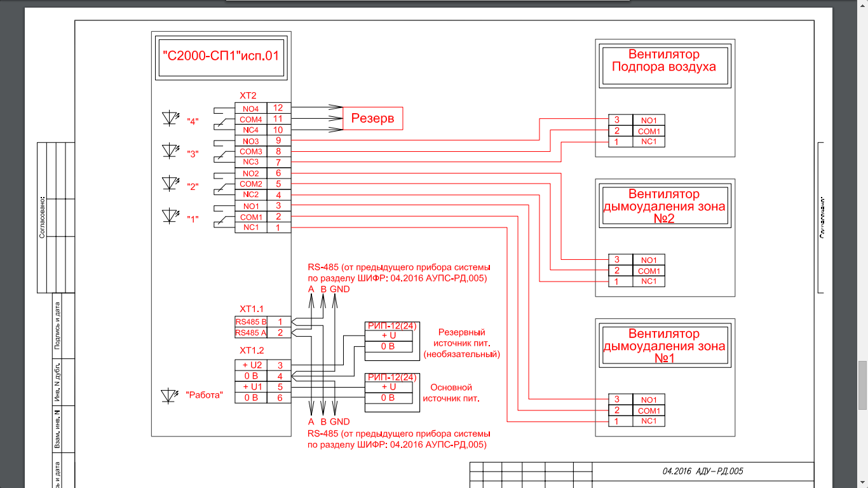Click the LED symbol beside "Работа"

click(x=170, y=395)
